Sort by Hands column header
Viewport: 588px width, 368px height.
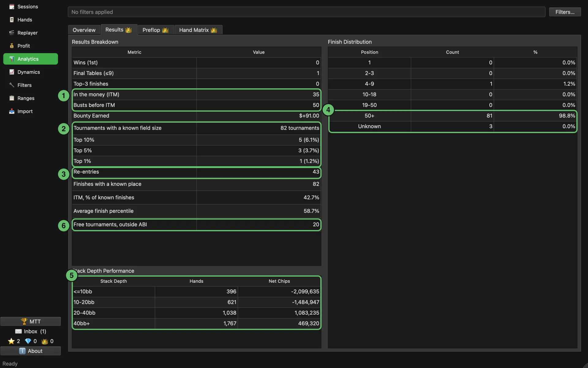point(196,281)
